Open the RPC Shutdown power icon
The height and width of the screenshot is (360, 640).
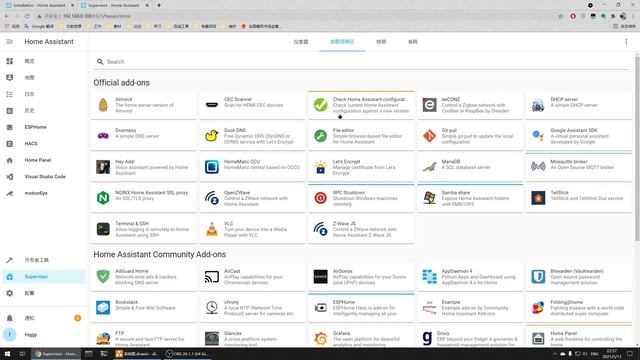tap(320, 198)
